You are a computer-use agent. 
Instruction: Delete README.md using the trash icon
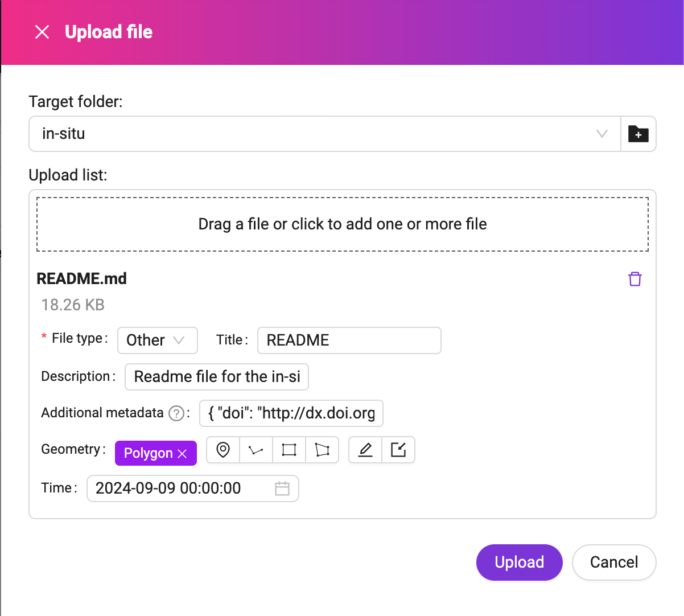tap(634, 279)
